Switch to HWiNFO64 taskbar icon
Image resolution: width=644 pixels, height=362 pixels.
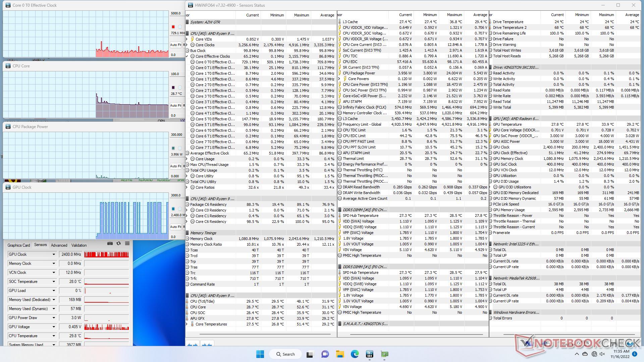pyautogui.click(x=370, y=354)
